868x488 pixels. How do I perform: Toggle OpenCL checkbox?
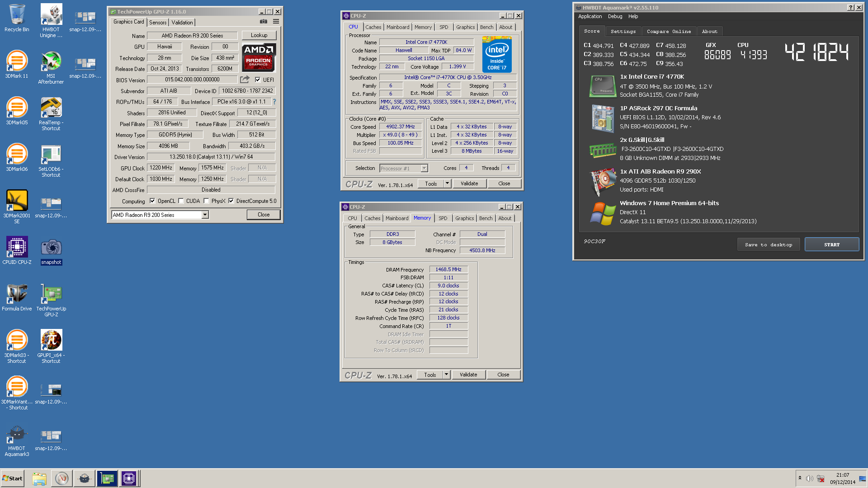point(152,201)
